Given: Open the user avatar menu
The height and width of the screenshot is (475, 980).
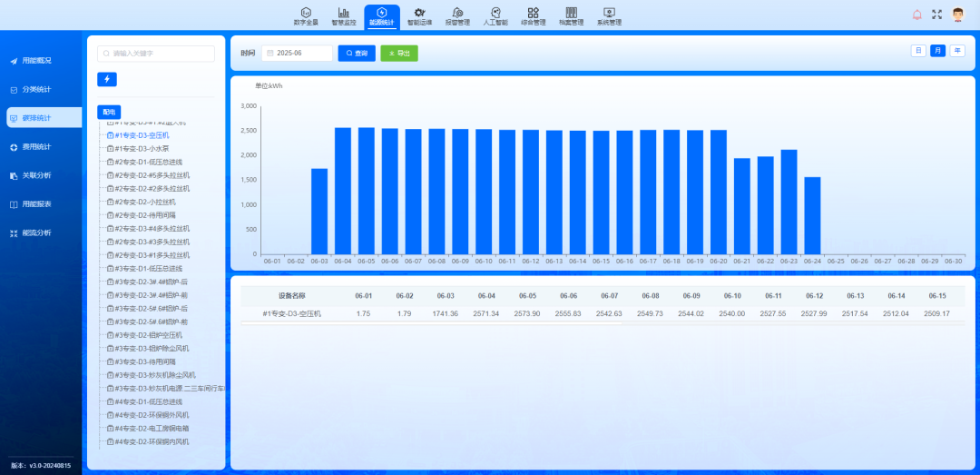Looking at the screenshot, I should (957, 15).
